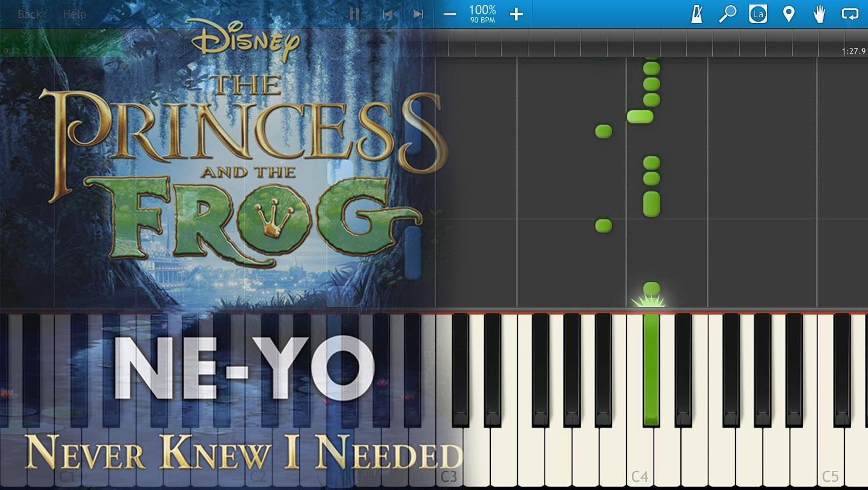Play the B4 white key left of C5
Viewport: 868px width, 490px height.
click(803, 457)
